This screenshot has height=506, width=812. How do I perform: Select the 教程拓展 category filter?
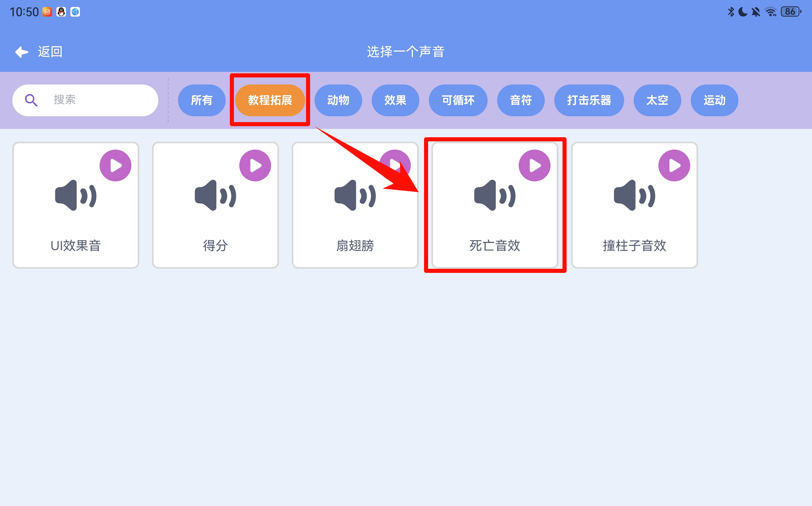pyautogui.click(x=270, y=100)
